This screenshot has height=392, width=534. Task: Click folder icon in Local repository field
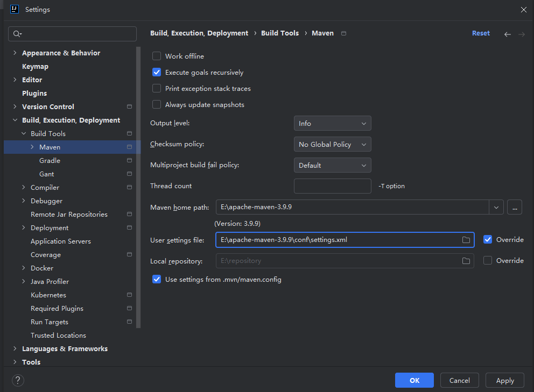tap(466, 261)
